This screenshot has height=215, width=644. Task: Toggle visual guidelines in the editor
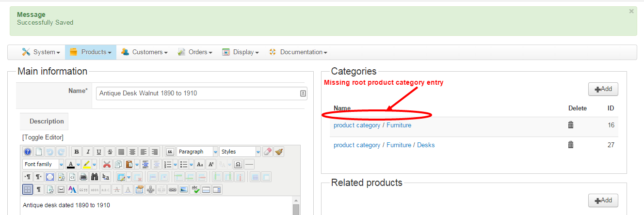[x=28, y=189]
